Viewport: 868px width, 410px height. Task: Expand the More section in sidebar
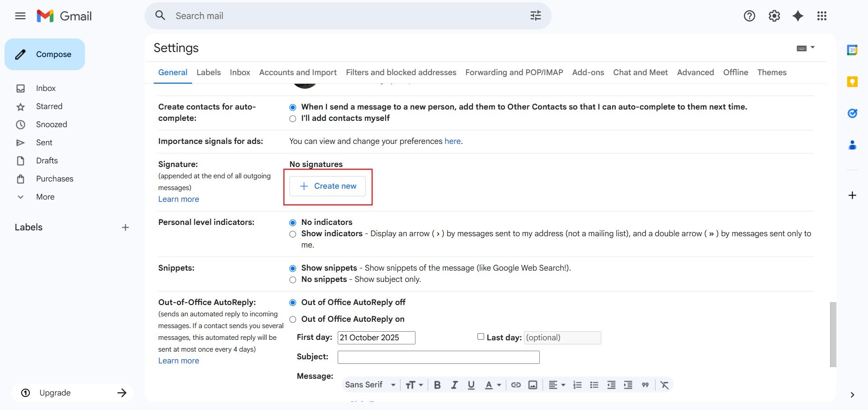(45, 197)
